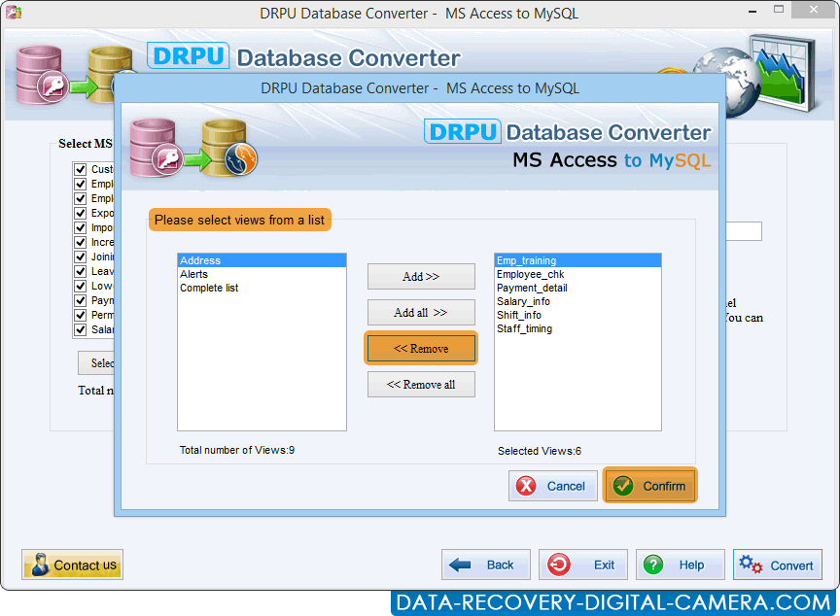The height and width of the screenshot is (616, 840).
Task: Select Shift_info in selected views
Action: (578, 315)
